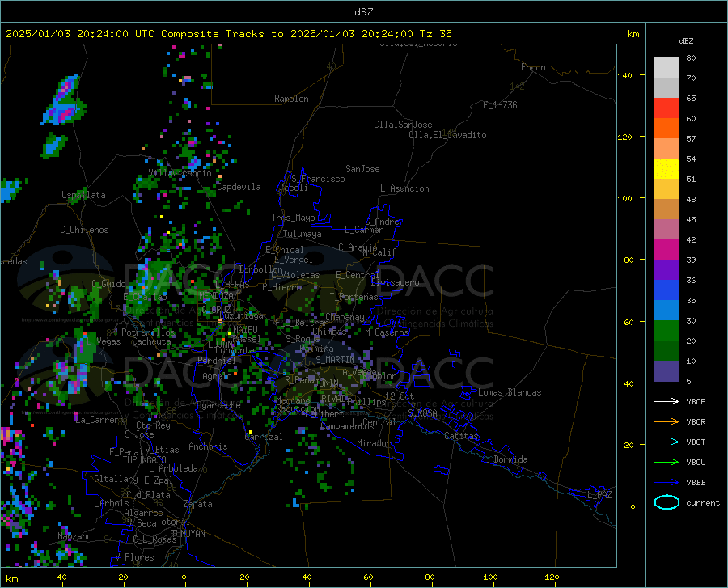Select the lightest gray 80 dBZ swatch
This screenshot has height=588, width=728.
click(x=667, y=68)
